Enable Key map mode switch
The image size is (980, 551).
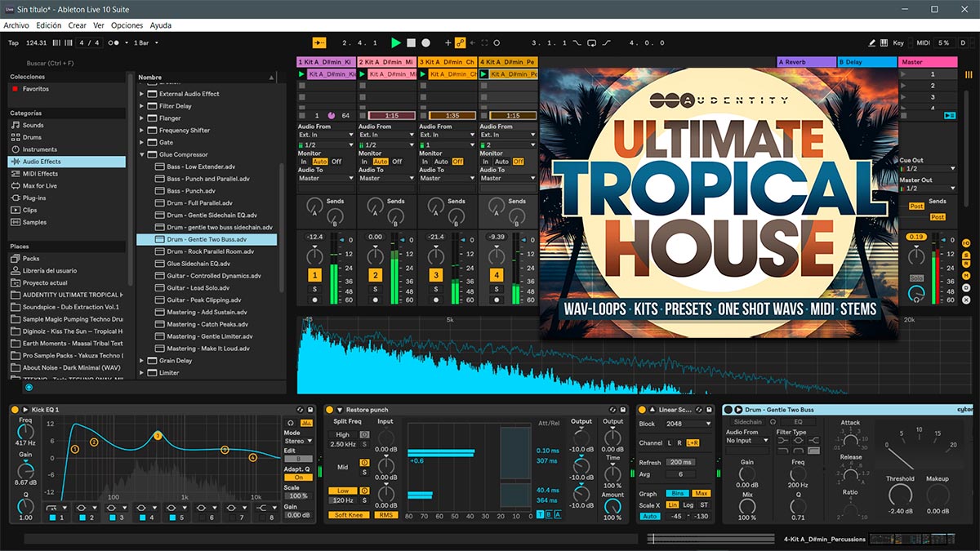(898, 42)
